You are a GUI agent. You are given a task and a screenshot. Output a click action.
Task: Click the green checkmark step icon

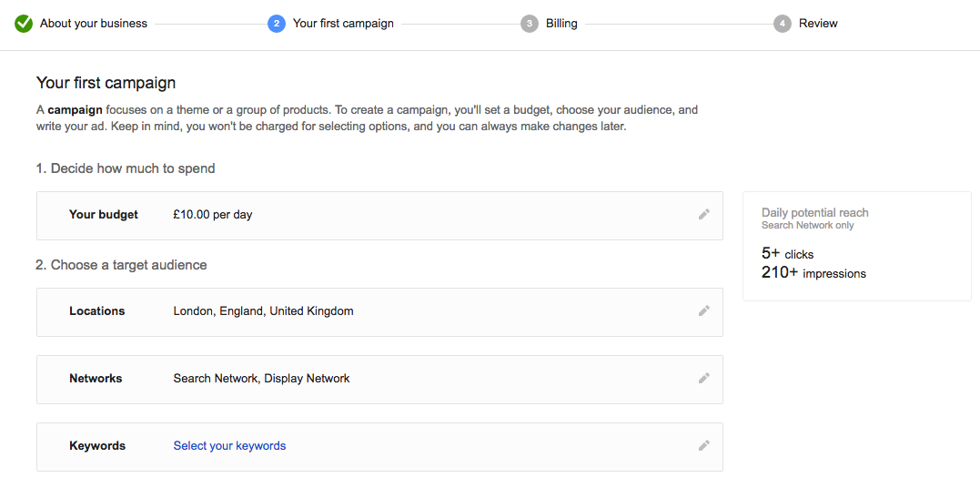pyautogui.click(x=24, y=24)
